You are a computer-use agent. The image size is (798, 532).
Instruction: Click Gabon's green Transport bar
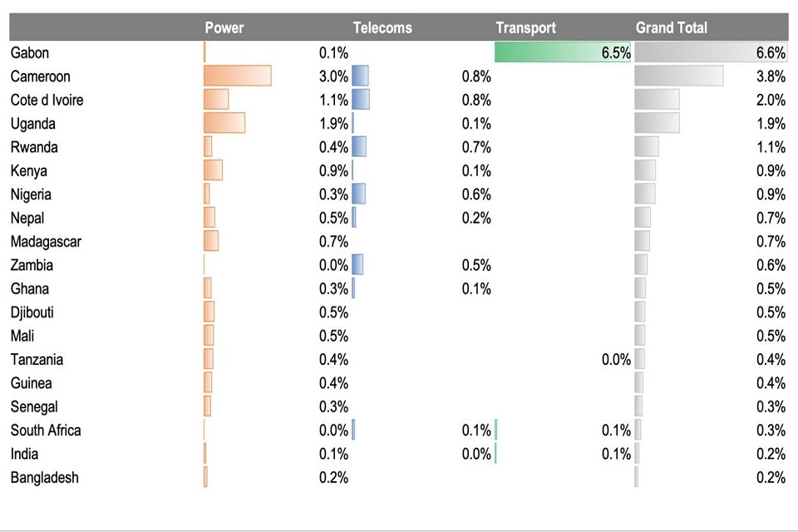pyautogui.click(x=562, y=52)
